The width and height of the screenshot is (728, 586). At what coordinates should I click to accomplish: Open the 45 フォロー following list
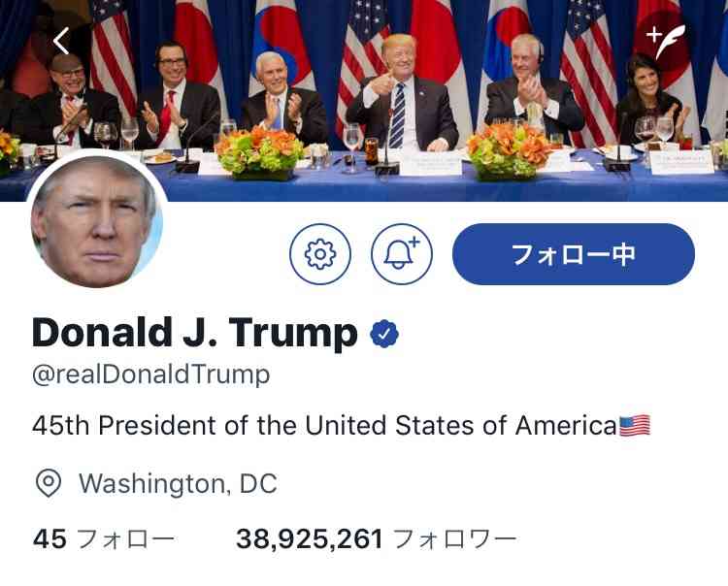[104, 539]
